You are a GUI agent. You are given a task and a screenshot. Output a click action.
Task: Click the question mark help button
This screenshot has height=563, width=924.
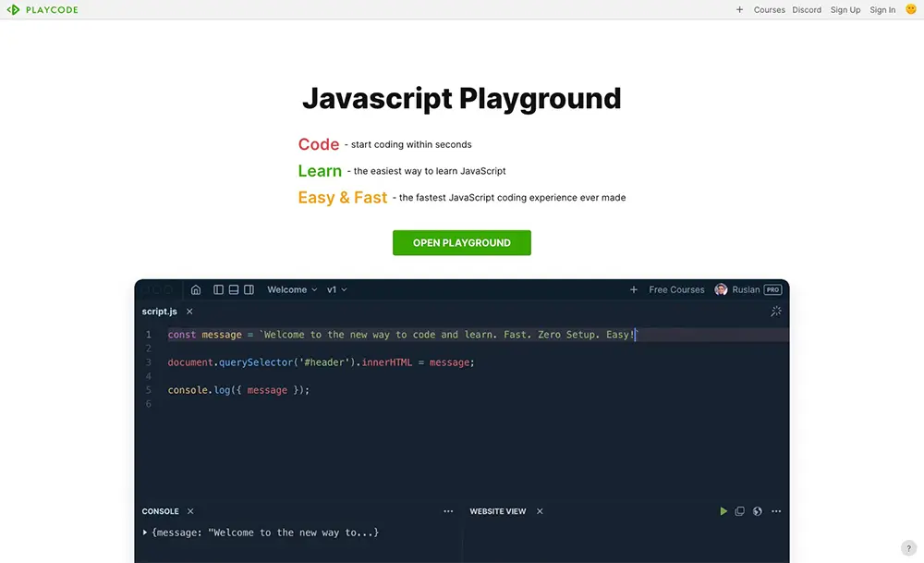[x=908, y=548]
